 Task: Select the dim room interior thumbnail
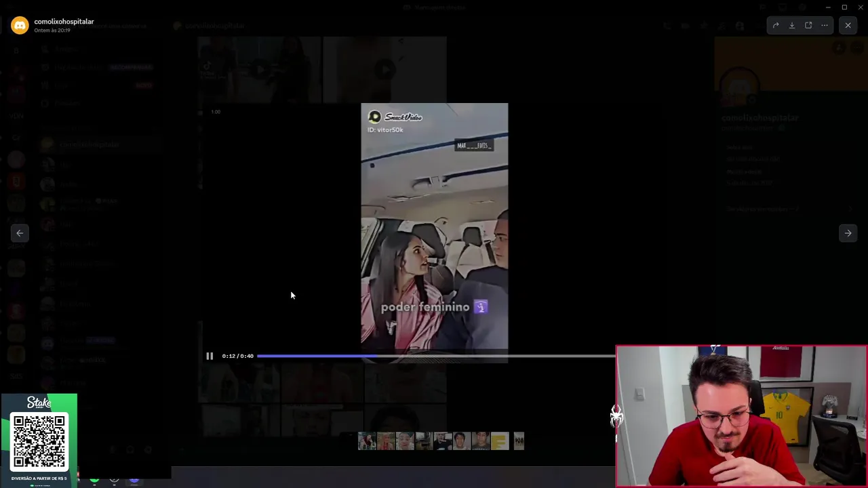[x=425, y=441]
